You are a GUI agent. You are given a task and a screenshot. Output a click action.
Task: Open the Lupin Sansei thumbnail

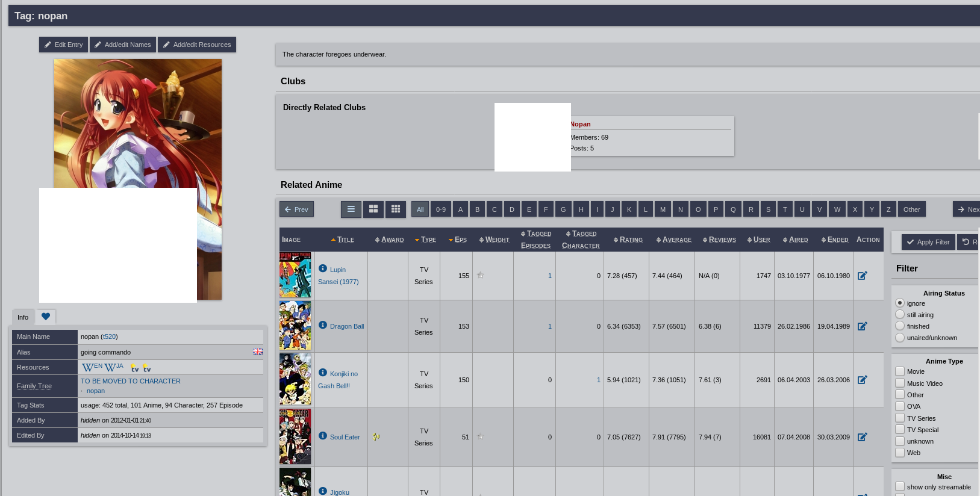coord(295,275)
